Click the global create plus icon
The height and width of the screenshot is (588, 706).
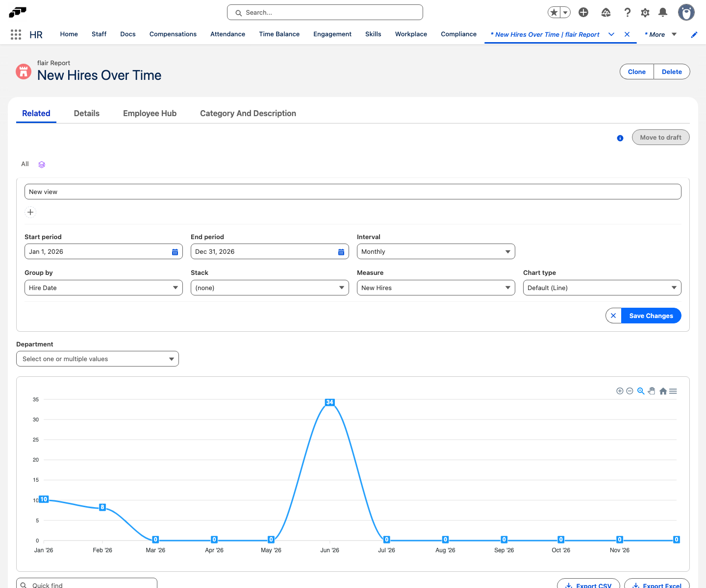coord(583,12)
